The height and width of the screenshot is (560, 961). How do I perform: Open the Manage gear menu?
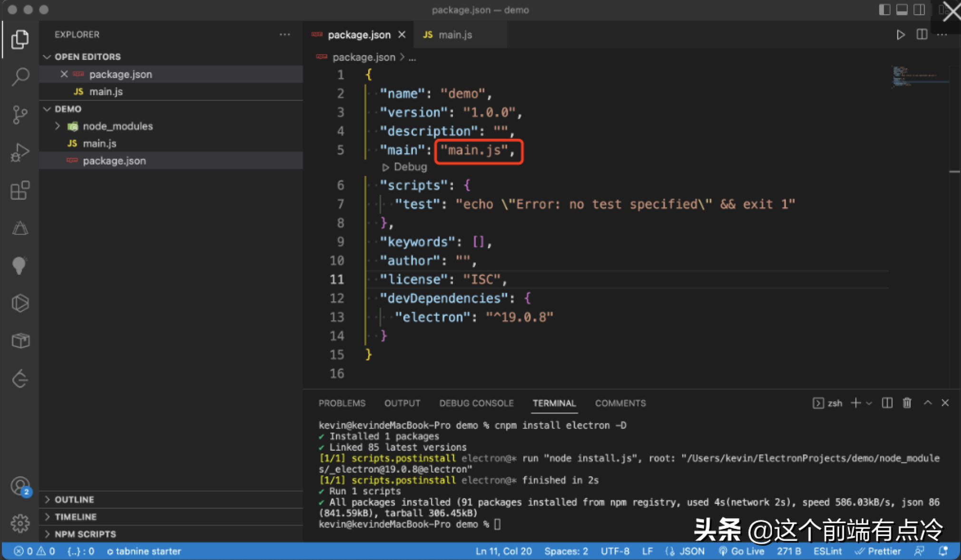tap(20, 523)
